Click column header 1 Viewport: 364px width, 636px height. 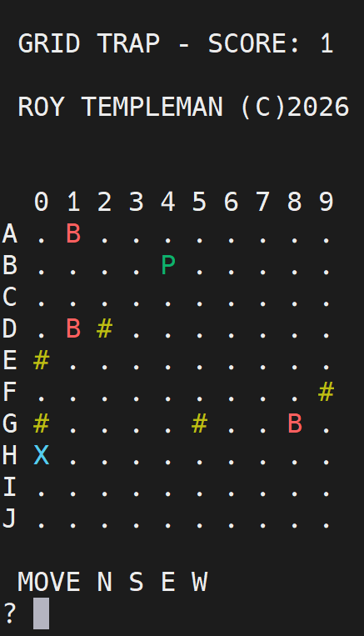pos(73,202)
